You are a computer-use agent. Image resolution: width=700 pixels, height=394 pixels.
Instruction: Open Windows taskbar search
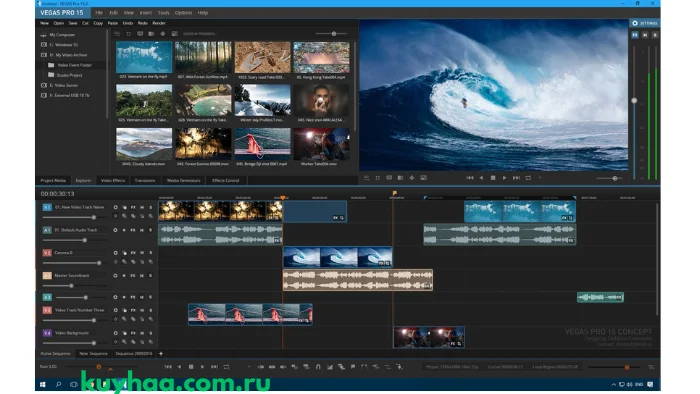[x=58, y=384]
